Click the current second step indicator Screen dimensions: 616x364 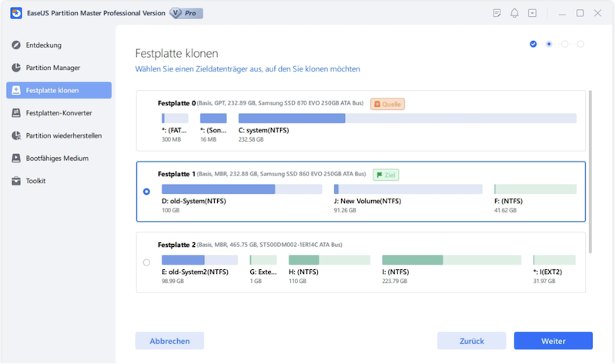tap(549, 44)
